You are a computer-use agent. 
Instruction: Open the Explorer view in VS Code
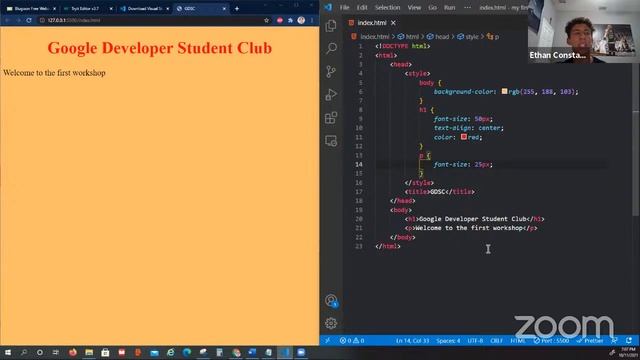click(331, 26)
